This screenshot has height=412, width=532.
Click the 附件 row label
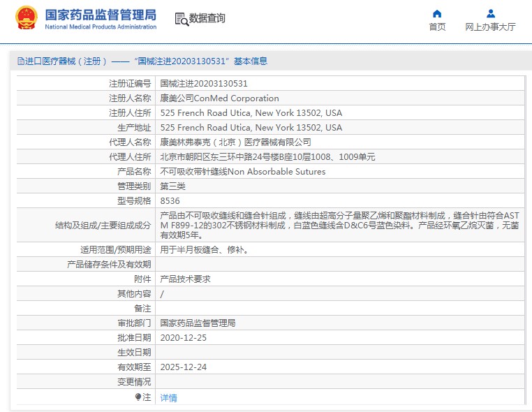coord(142,279)
